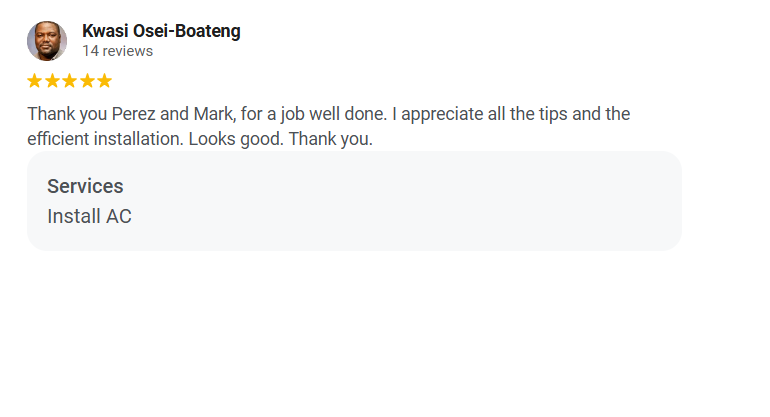Click the reviewer name Kwasi Osei-Boateng
Viewport: 770px width, 417px height.
[x=161, y=31]
